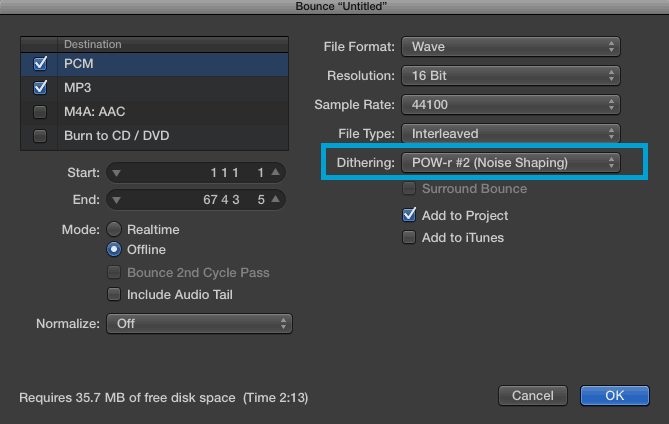Click the Cancel button
669x424 pixels.
pyautogui.click(x=533, y=395)
